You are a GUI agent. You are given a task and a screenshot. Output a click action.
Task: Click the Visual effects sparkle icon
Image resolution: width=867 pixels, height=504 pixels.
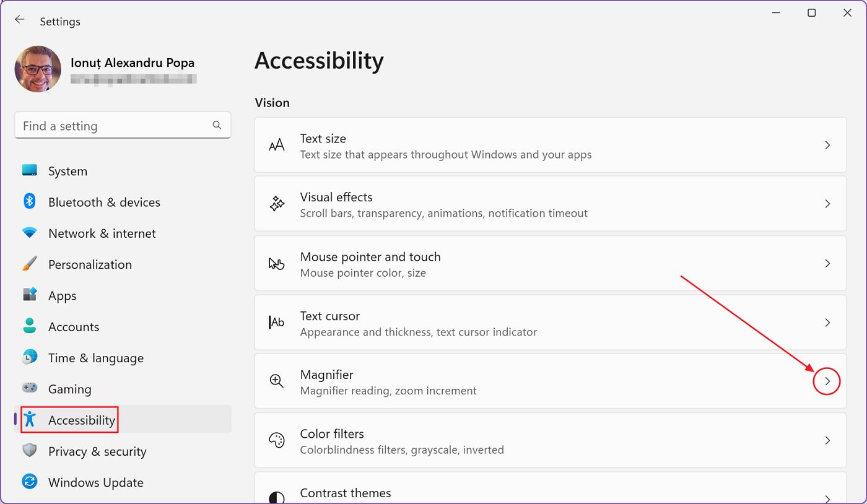coord(277,204)
